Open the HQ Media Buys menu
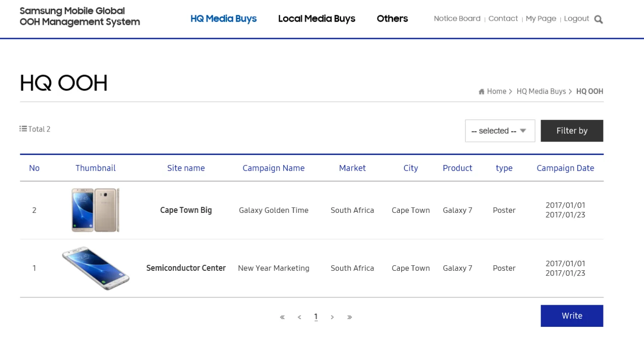Image resolution: width=644 pixels, height=348 pixels. [223, 19]
